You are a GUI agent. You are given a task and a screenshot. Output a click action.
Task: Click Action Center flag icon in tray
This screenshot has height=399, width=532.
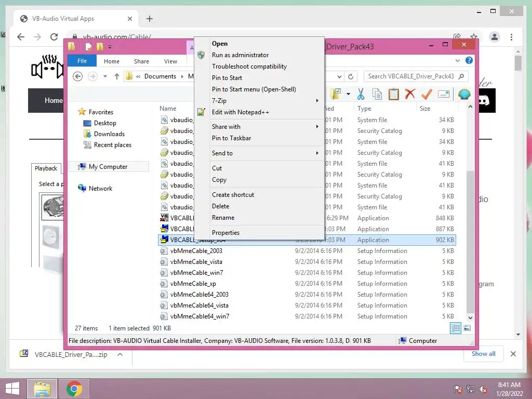tap(458, 389)
